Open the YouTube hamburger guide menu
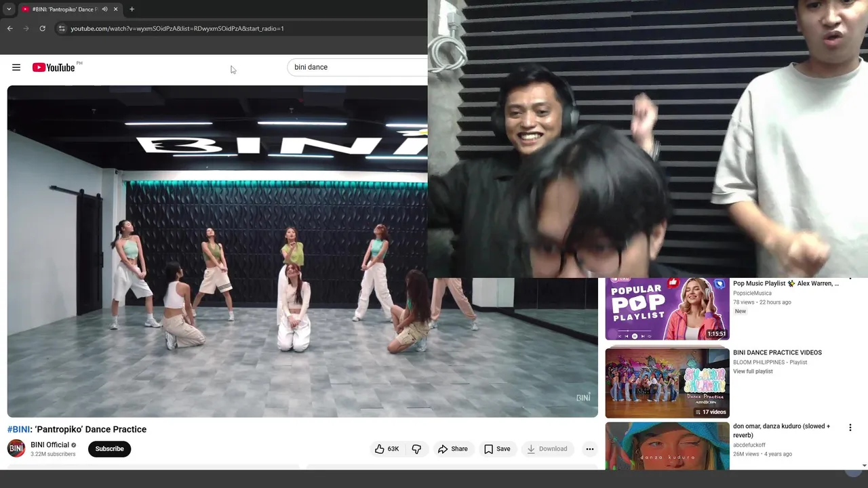This screenshot has width=868, height=488. (16, 67)
